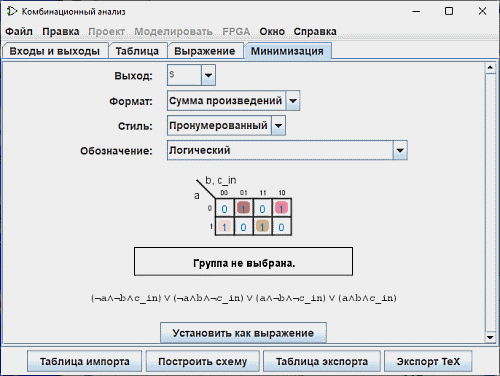
Task: Minimize the Комбинационный анализ window
Action: 416,11
